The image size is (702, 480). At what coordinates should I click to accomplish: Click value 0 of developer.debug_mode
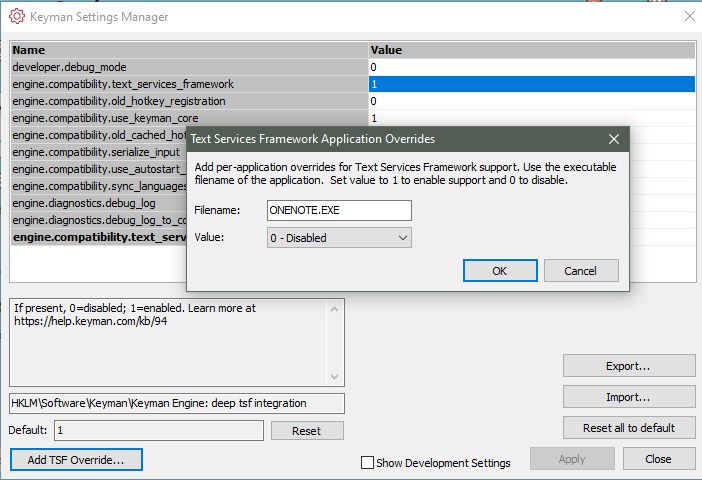coord(532,67)
